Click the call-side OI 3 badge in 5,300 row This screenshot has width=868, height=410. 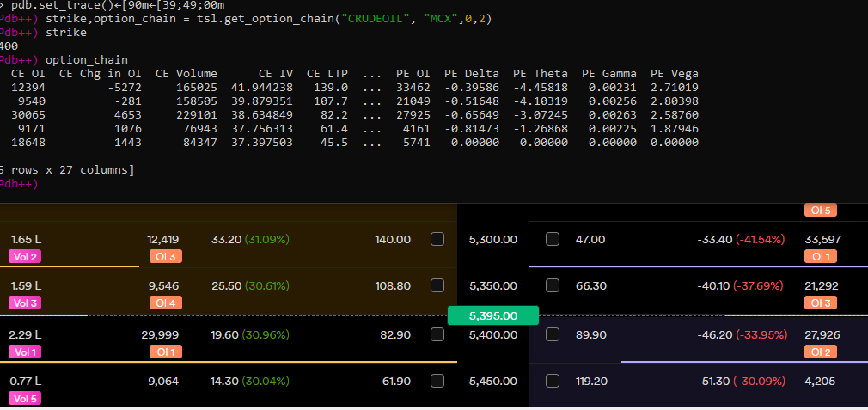162,256
